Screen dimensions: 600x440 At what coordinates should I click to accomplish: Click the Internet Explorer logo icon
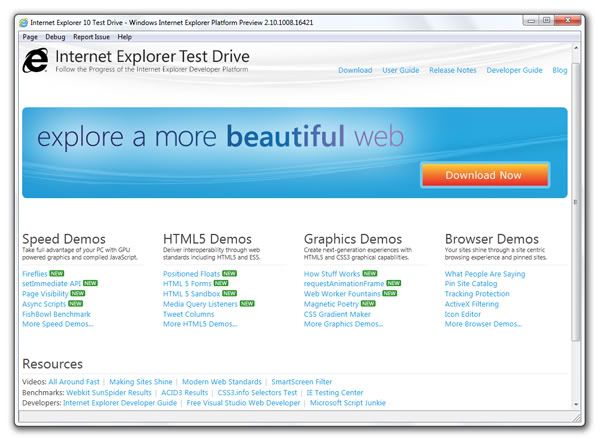click(36, 60)
